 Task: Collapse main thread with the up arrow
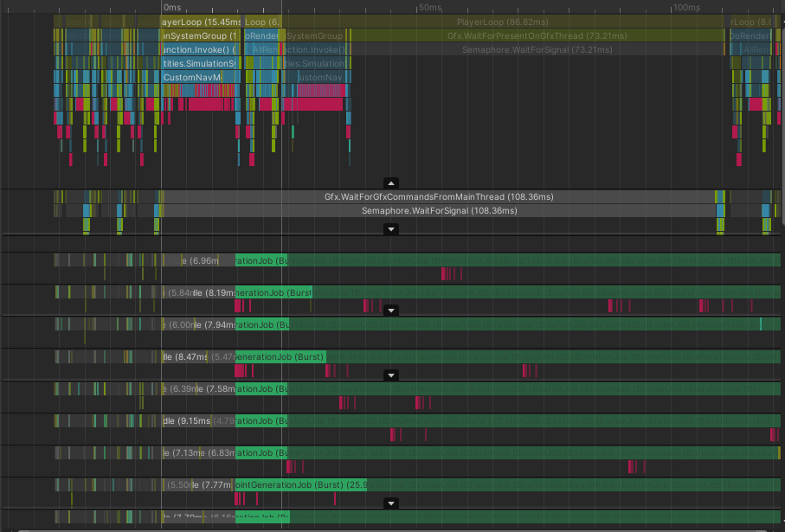click(391, 183)
